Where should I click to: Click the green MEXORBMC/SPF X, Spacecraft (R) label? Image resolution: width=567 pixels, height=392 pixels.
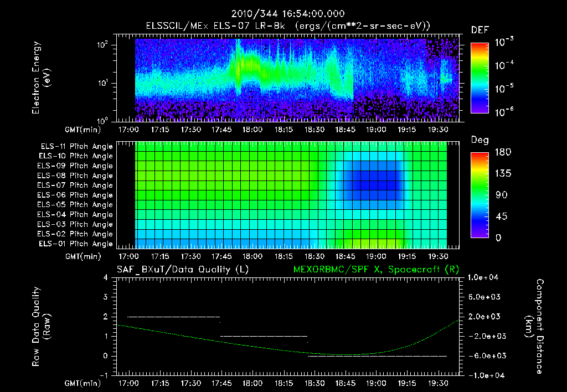click(376, 270)
